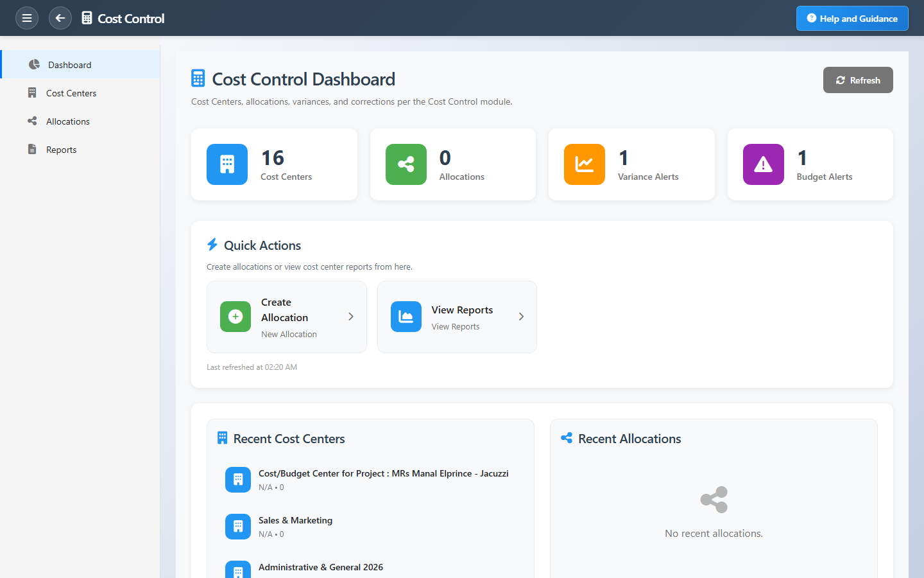Click the orange Variance Alerts chart icon
The width and height of the screenshot is (924, 578).
(584, 164)
